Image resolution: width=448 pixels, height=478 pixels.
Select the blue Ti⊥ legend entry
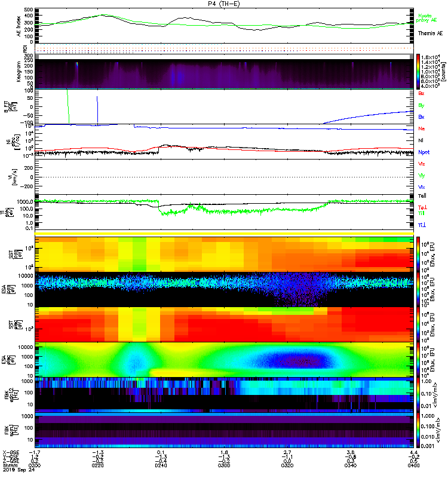point(422,225)
